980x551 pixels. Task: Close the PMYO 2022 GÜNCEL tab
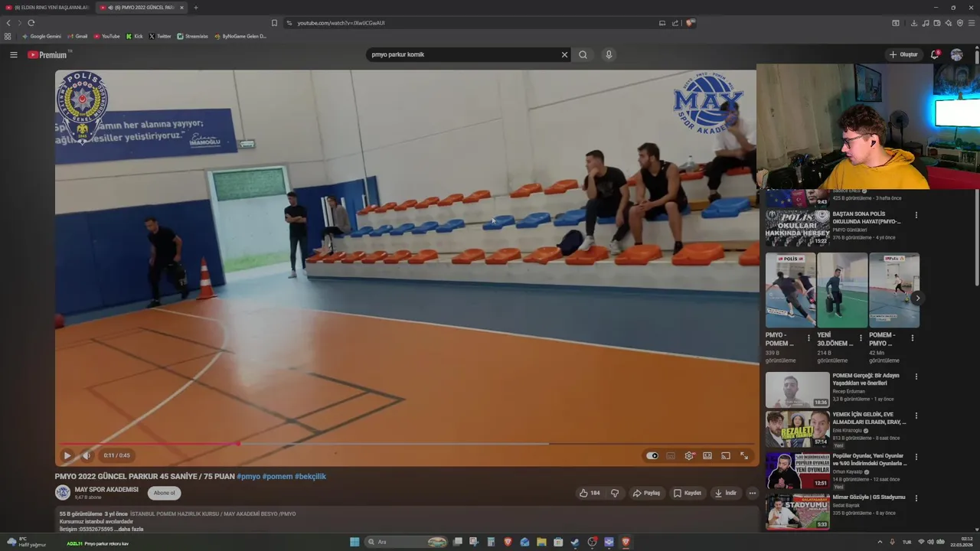point(181,8)
